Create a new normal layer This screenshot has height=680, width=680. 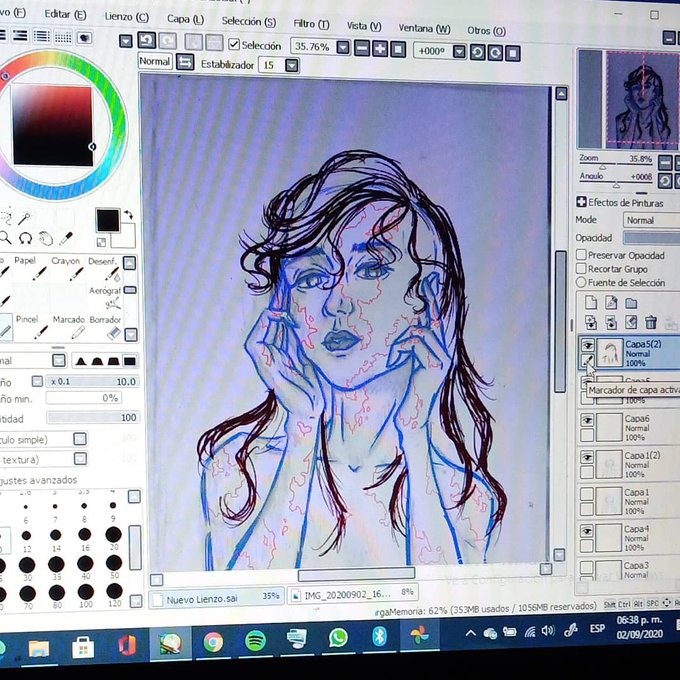pos(591,302)
